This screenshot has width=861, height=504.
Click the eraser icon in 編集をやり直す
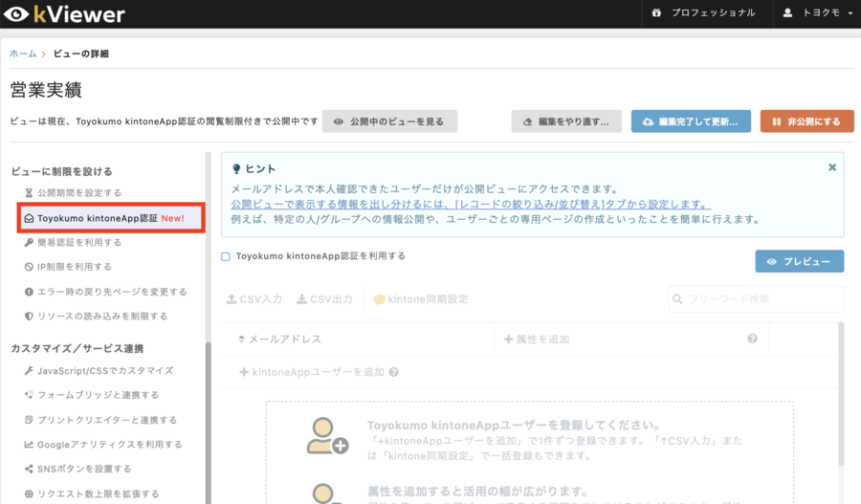(x=527, y=121)
